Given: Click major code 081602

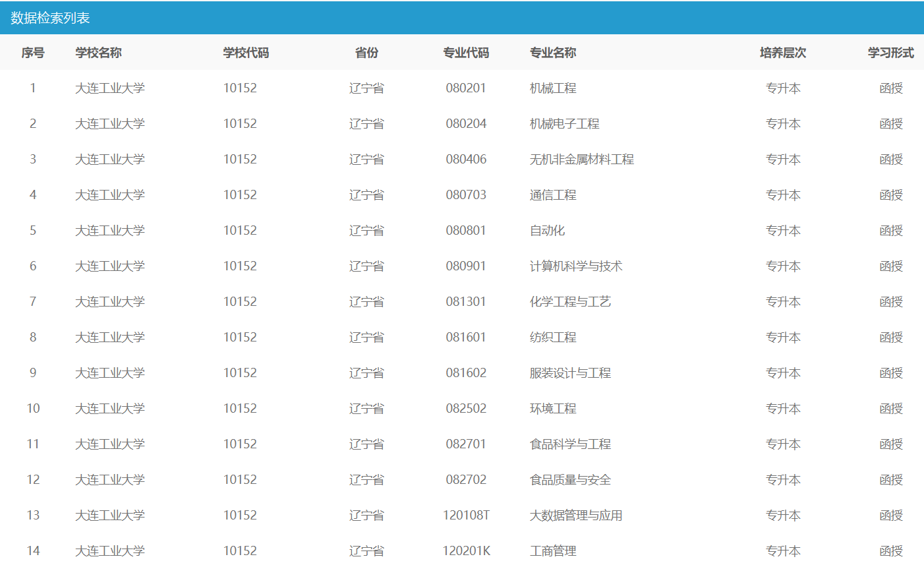Looking at the screenshot, I should coord(466,373).
